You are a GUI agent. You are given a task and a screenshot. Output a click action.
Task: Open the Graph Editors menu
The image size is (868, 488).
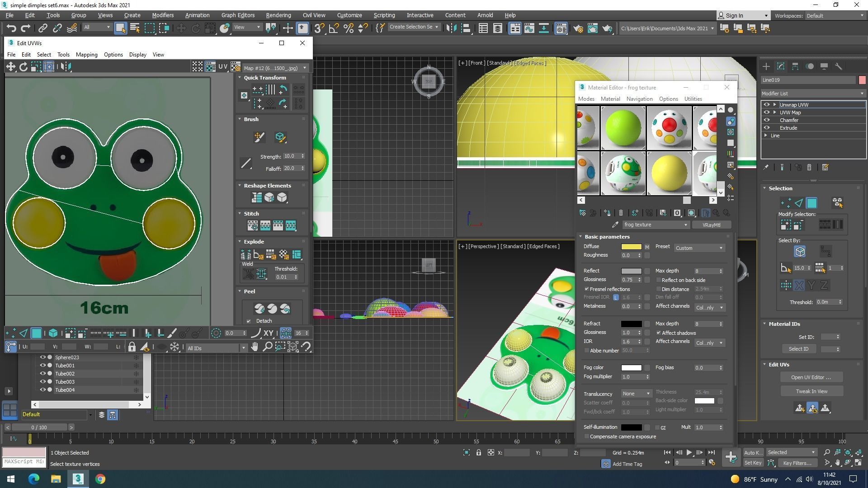238,15
